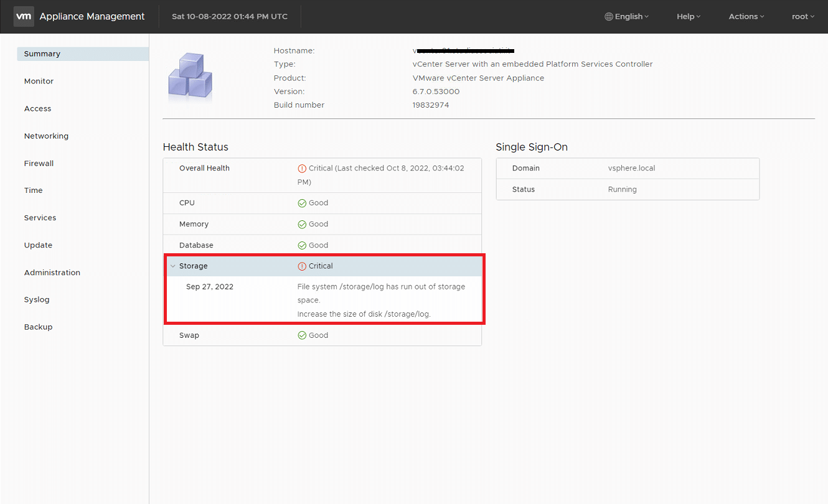Open the Backup page
Image resolution: width=828 pixels, height=504 pixels.
(x=38, y=327)
